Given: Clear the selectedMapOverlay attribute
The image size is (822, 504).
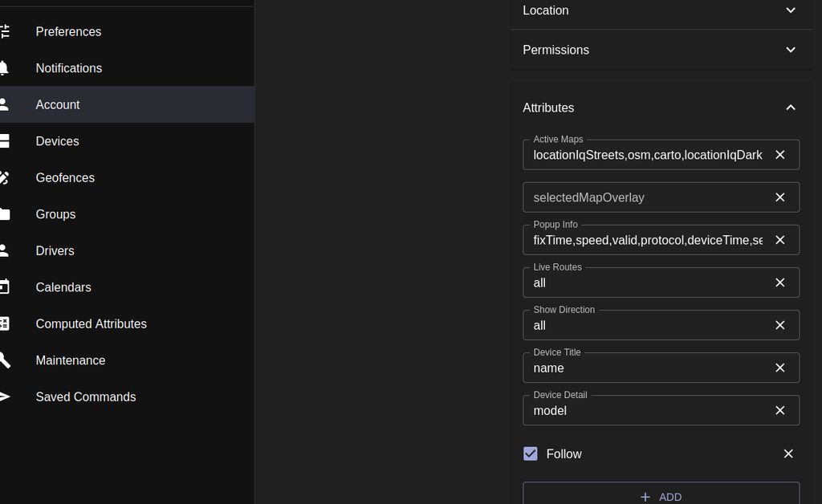Looking at the screenshot, I should pyautogui.click(x=779, y=197).
